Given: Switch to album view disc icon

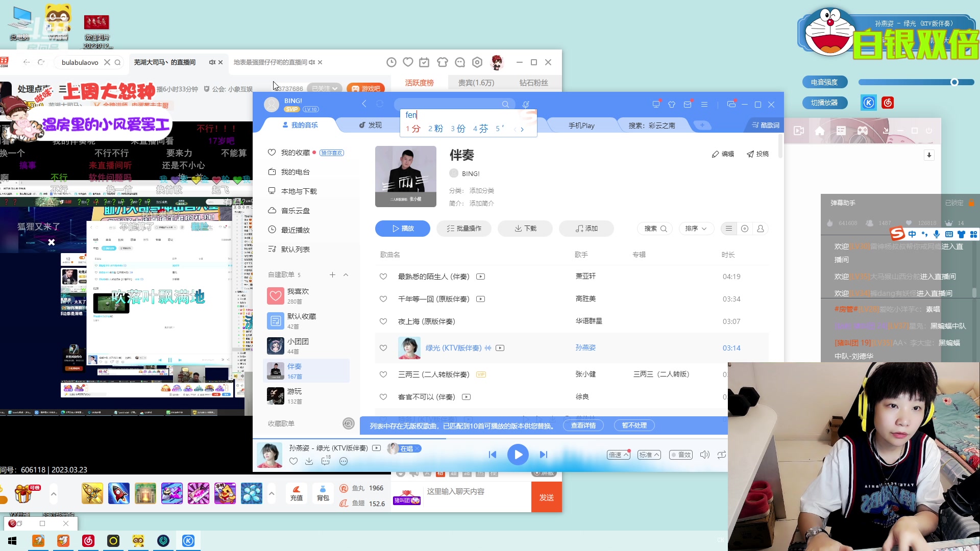Looking at the screenshot, I should tap(745, 229).
